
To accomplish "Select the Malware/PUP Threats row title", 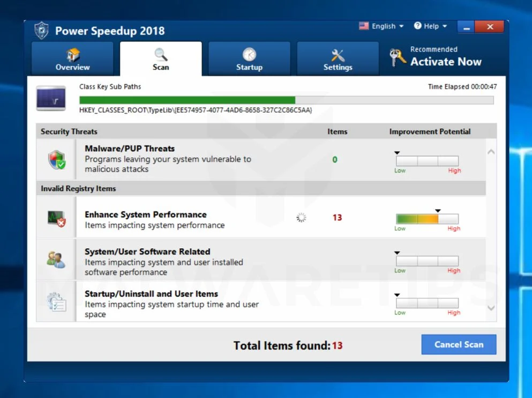I will click(130, 149).
